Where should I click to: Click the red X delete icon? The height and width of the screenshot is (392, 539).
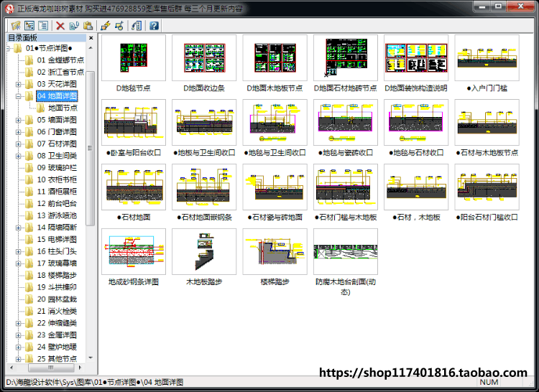pos(60,26)
